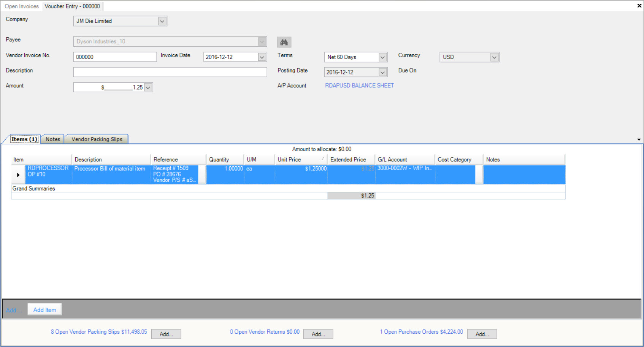Click the Add Item button
This screenshot has width=644, height=347.
(45, 310)
